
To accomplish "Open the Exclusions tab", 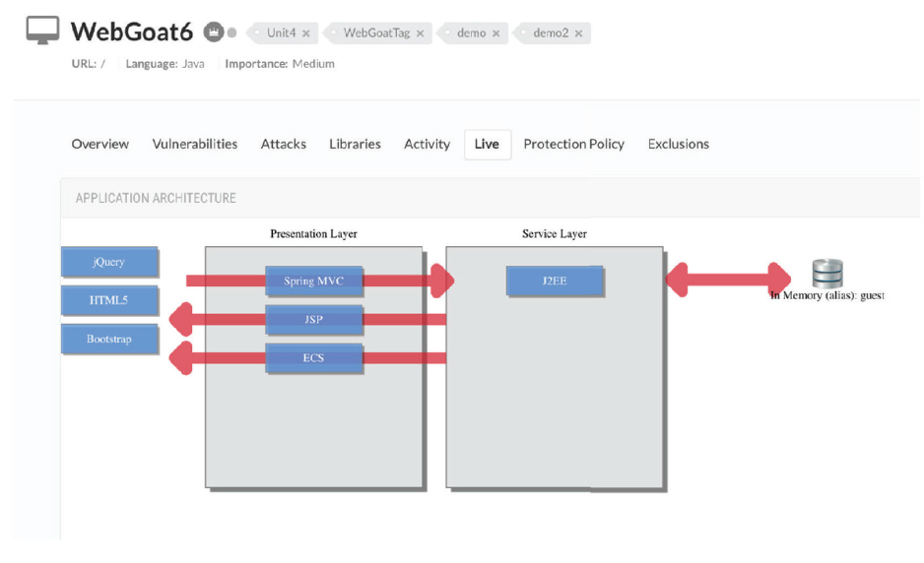I will [678, 144].
